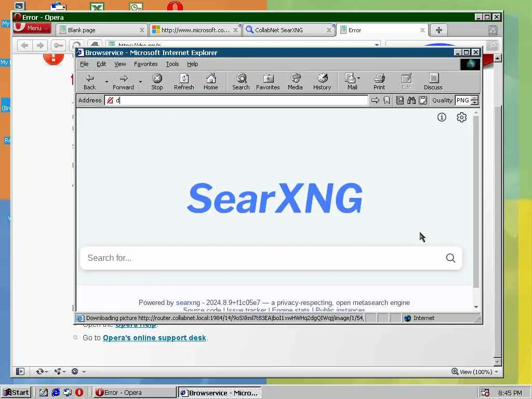The height and width of the screenshot is (399, 532).
Task: Go to the Home page in Internet Explorer
Action: click(x=211, y=82)
